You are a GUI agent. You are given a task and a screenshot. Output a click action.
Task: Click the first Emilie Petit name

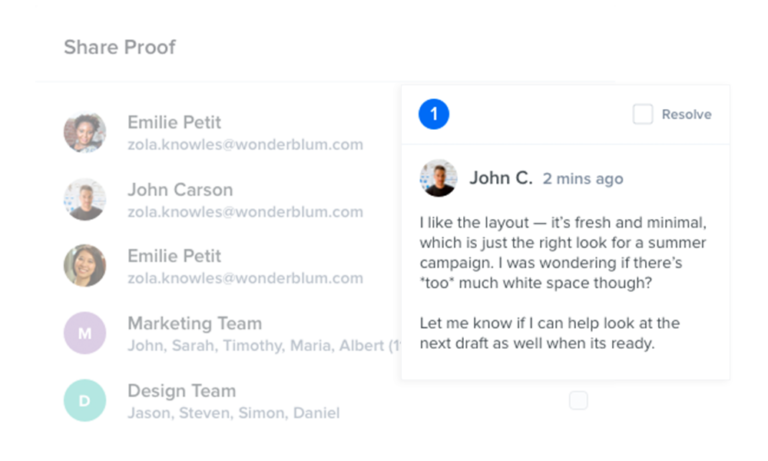point(174,122)
